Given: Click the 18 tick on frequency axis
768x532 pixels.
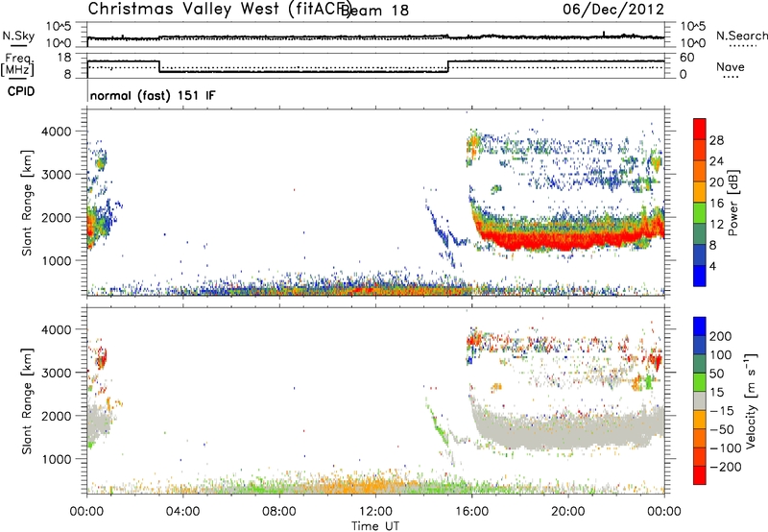Looking at the screenshot, I should click(64, 58).
